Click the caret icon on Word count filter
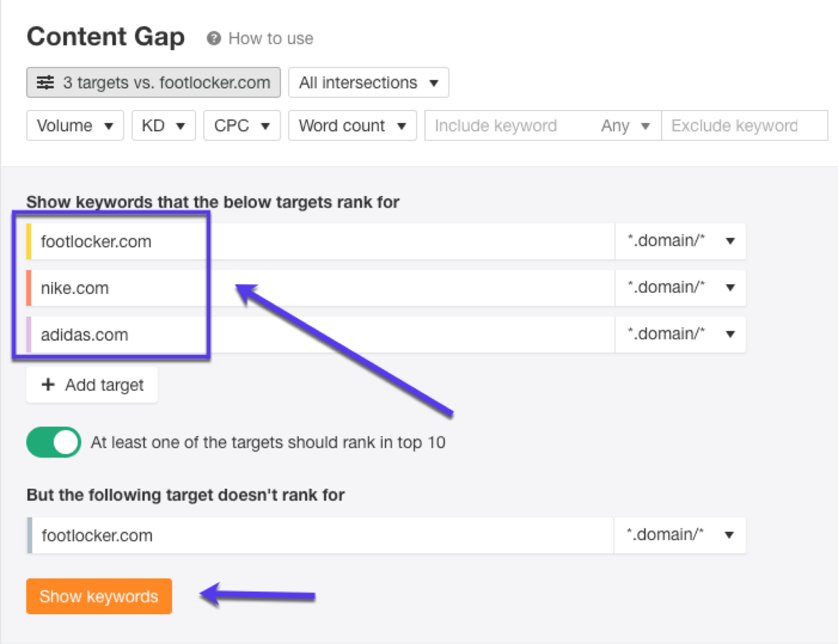The height and width of the screenshot is (644, 838). coord(402,126)
